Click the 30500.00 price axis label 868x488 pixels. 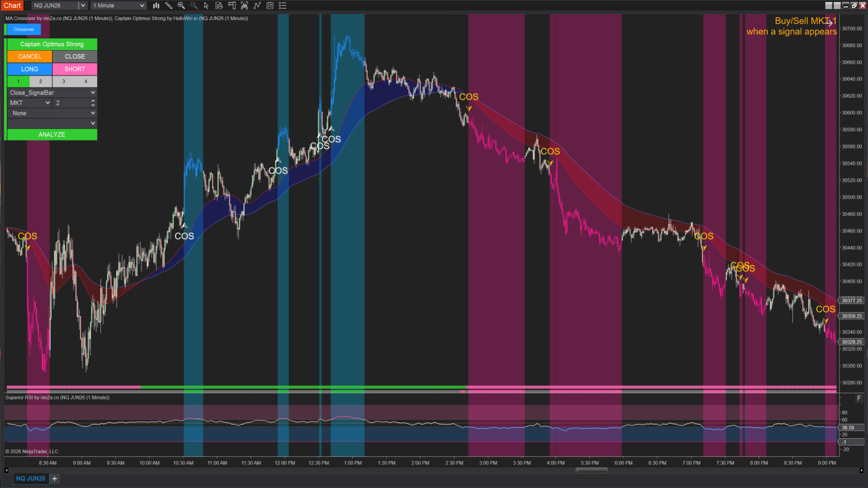point(852,197)
